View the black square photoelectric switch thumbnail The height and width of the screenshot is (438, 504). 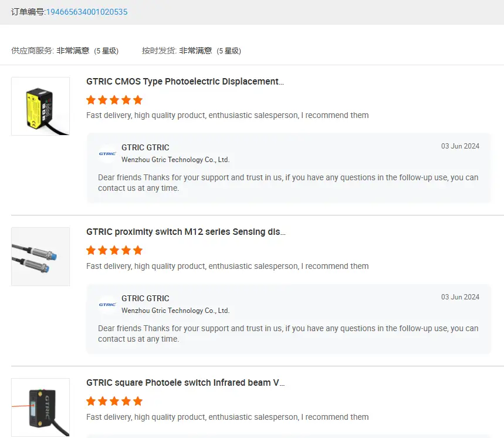pyautogui.click(x=40, y=407)
